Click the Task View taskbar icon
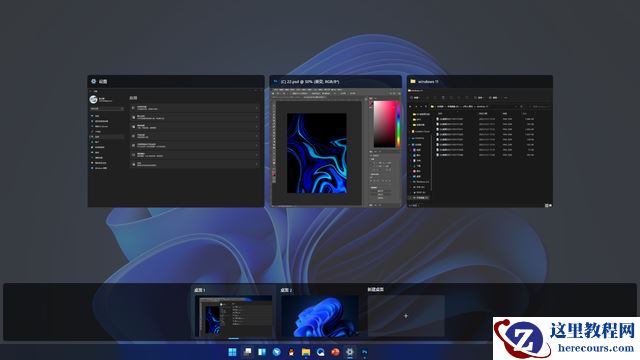 click(x=247, y=352)
